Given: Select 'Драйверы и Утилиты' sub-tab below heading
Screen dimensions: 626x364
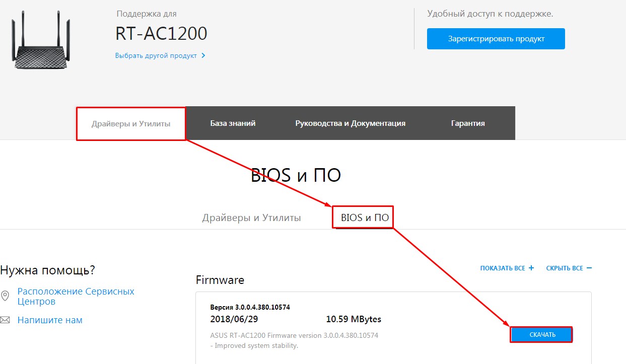Looking at the screenshot, I should click(251, 218).
